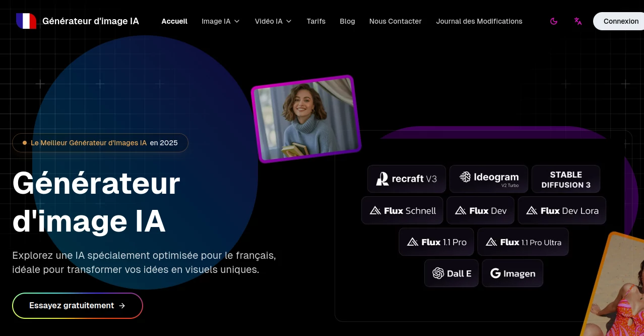This screenshot has height=336, width=644.
Task: Choose the Dall E model with OpenAI logo
Action: (451, 273)
